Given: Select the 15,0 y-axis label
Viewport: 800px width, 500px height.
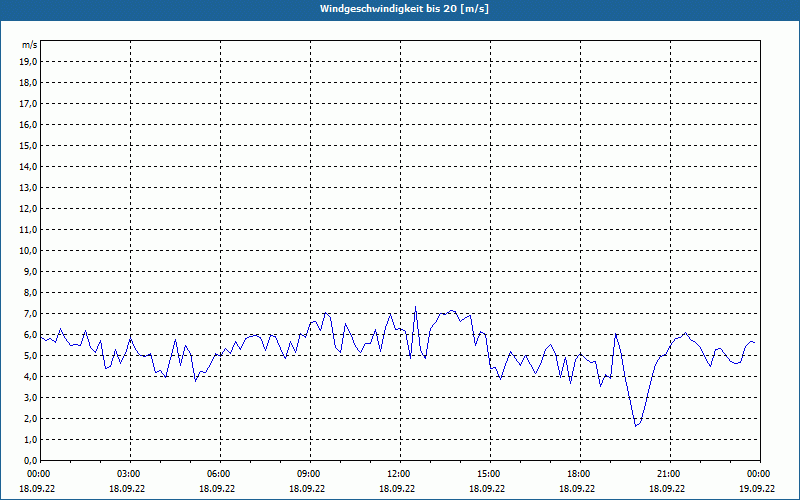Looking at the screenshot, I should 28,145.
